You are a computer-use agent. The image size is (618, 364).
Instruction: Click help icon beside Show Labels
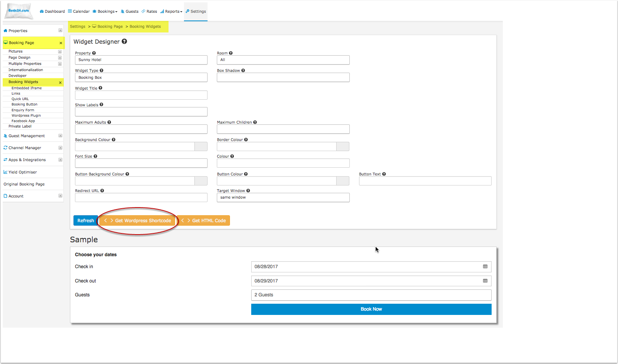click(x=102, y=105)
